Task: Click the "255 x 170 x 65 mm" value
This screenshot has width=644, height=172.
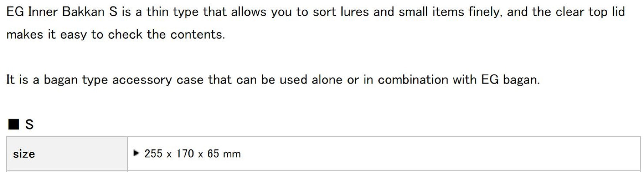Action: [192, 154]
